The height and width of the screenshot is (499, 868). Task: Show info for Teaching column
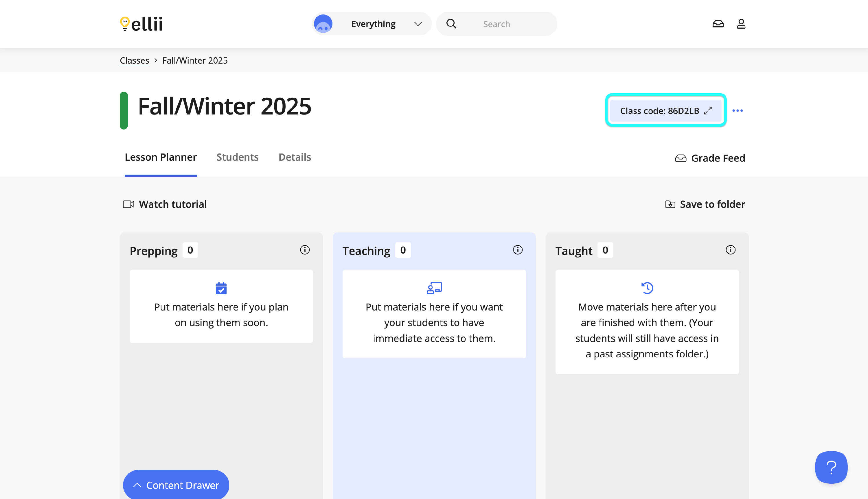click(518, 250)
